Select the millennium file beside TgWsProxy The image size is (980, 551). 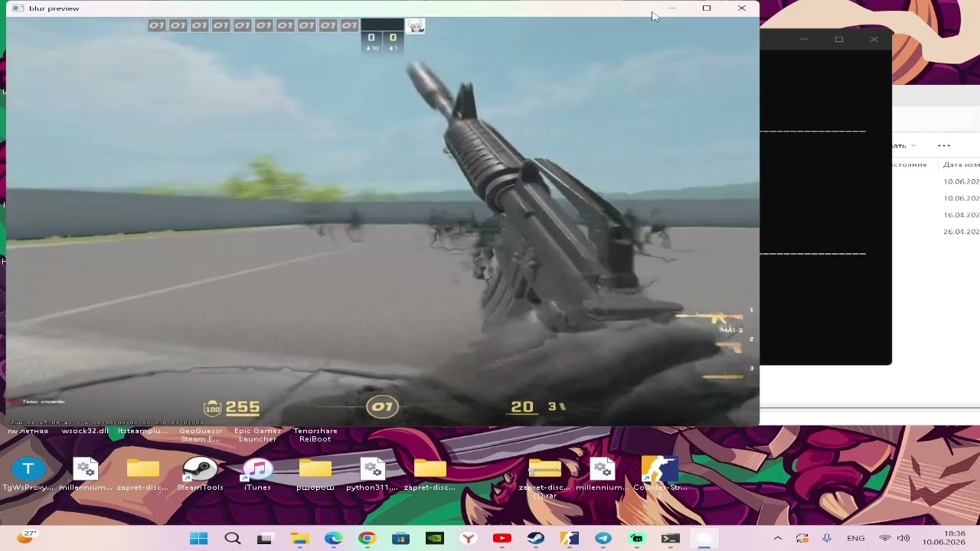click(x=86, y=474)
